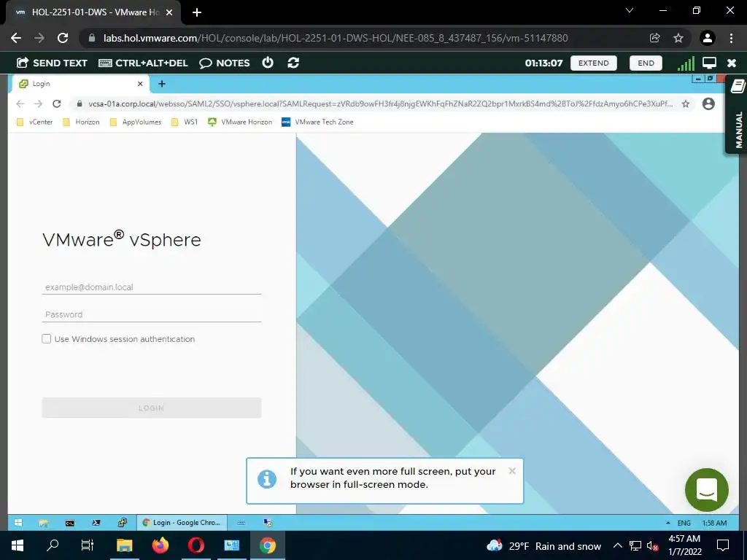Close the lab toolbar with X icon
The image size is (747, 560).
pos(732,63)
